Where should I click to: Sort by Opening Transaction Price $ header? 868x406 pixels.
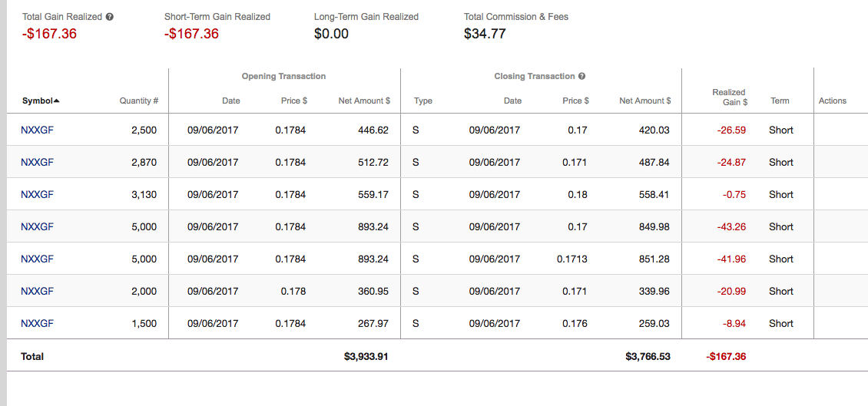293,101
